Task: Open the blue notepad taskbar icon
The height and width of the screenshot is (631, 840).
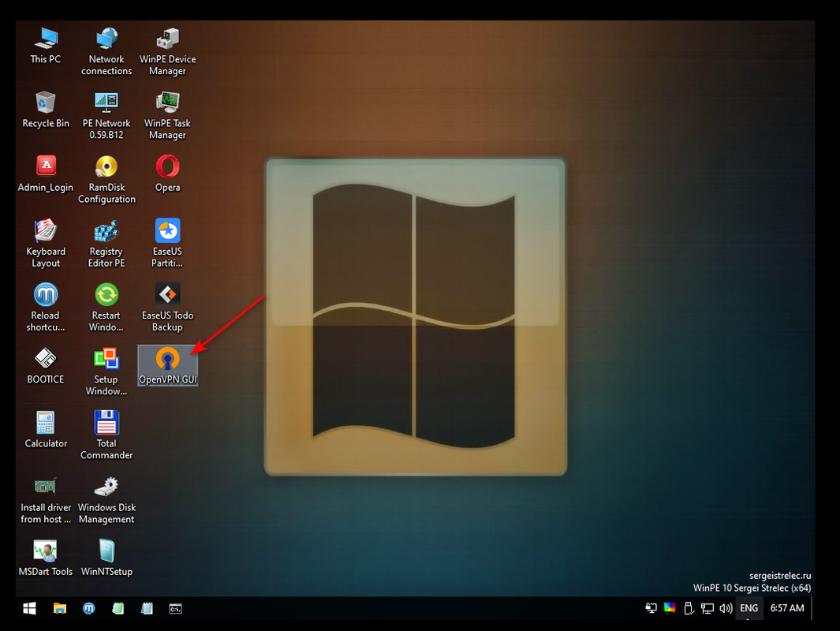Action: (x=147, y=608)
